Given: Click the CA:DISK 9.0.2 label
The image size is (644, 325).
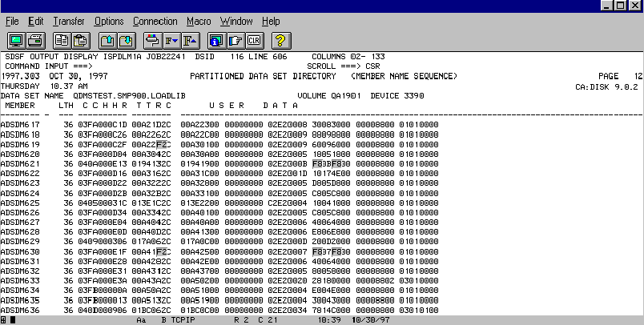Looking at the screenshot, I should (x=606, y=86).
